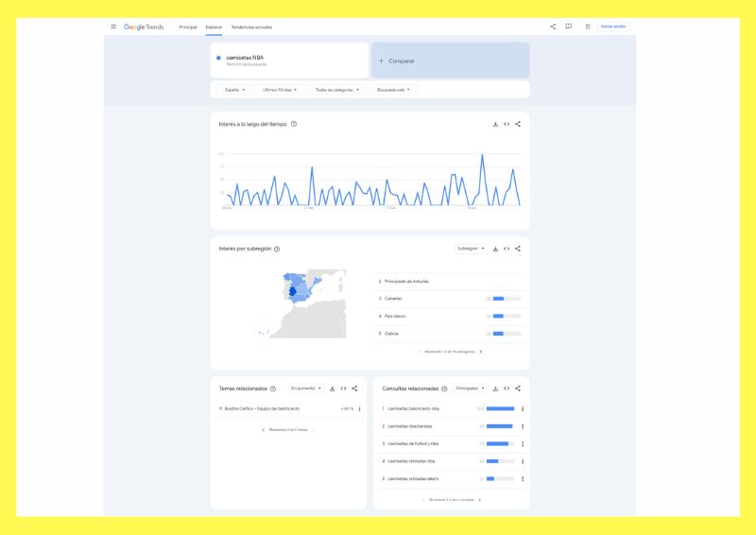Image resolution: width=756 pixels, height=535 pixels.
Task: Share the Consultas relacionadas card
Action: pyautogui.click(x=518, y=388)
